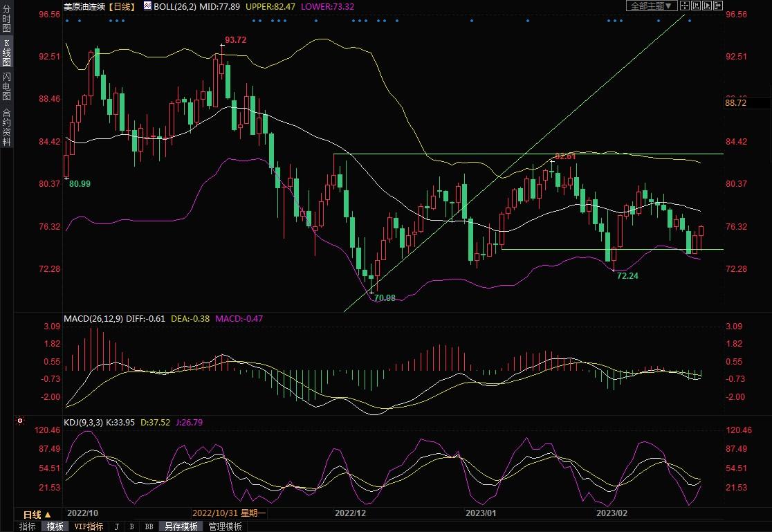This screenshot has height=532, width=772.
Task: Open the 合约资料 sidebar tab
Action: (6, 127)
